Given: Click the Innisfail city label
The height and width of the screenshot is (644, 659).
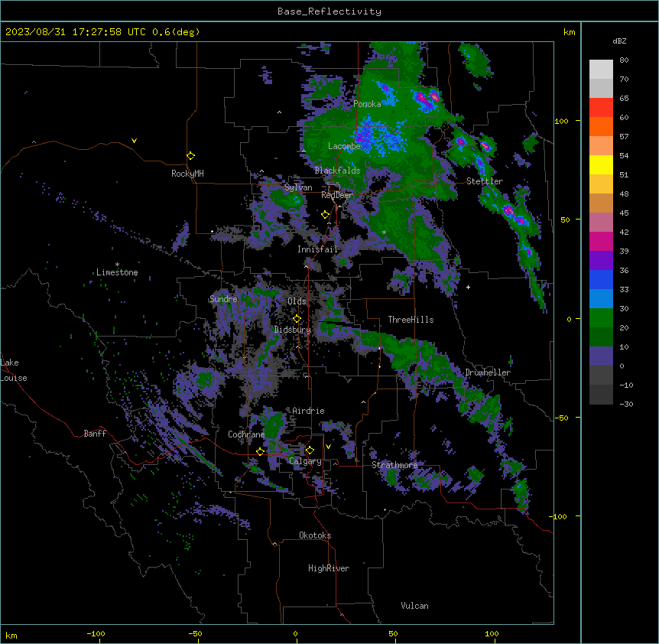Looking at the screenshot, I should click(317, 249).
